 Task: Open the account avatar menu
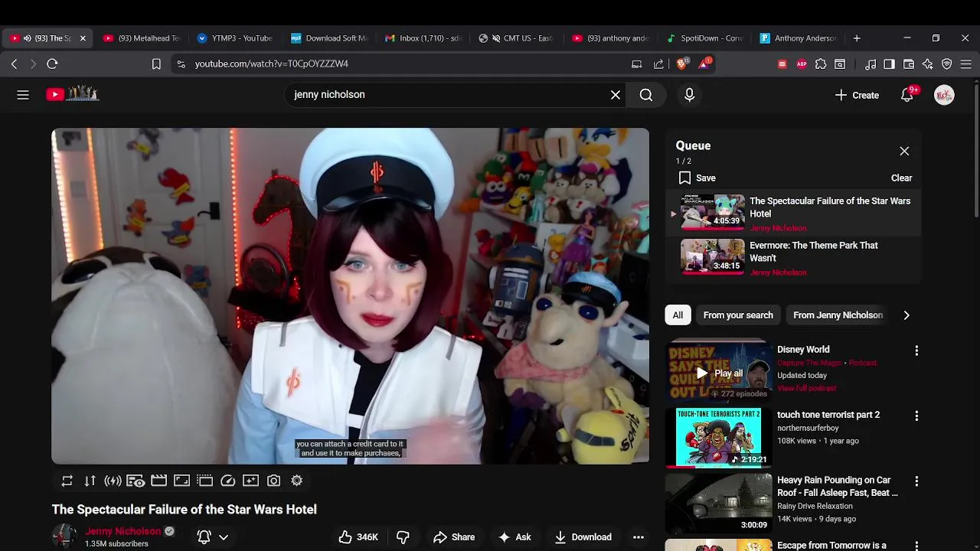tap(944, 95)
